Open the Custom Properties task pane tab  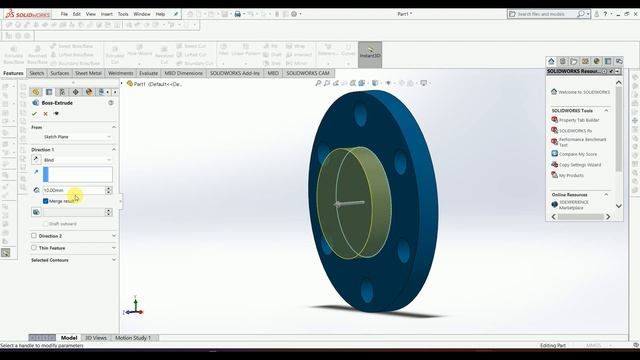tap(608, 61)
